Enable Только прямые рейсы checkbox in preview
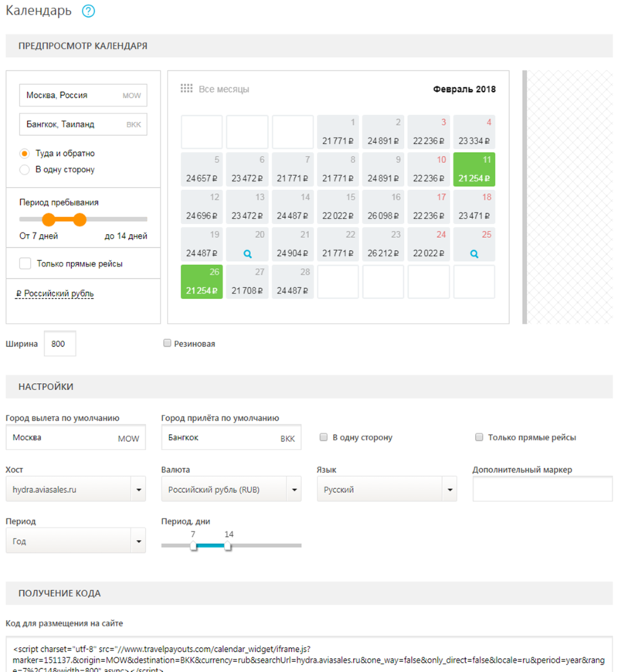Viewport: 618px width, 672px height. click(x=25, y=263)
